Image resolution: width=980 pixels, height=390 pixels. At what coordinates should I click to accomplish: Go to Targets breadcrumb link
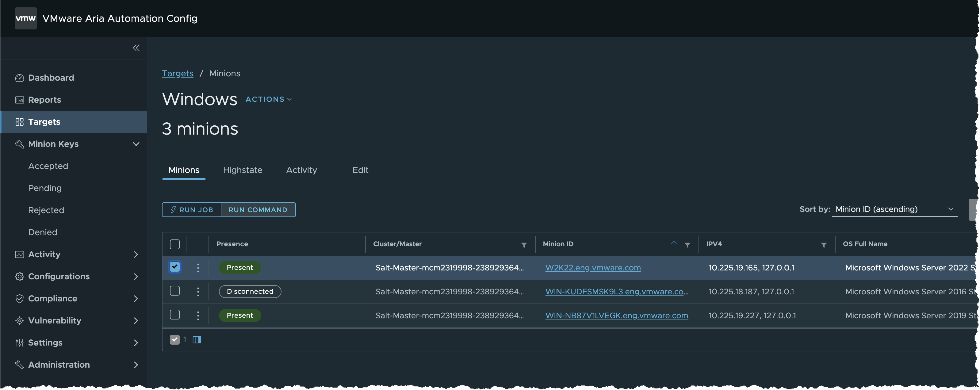tap(178, 74)
